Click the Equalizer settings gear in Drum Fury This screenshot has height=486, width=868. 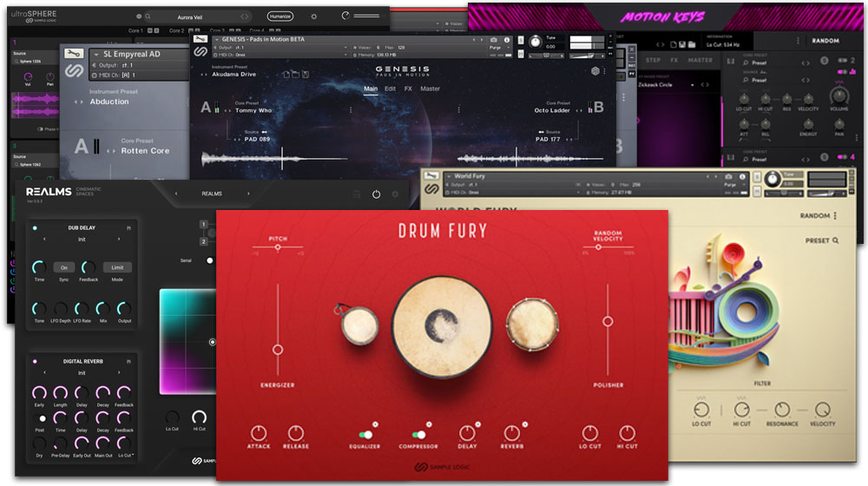tap(375, 424)
